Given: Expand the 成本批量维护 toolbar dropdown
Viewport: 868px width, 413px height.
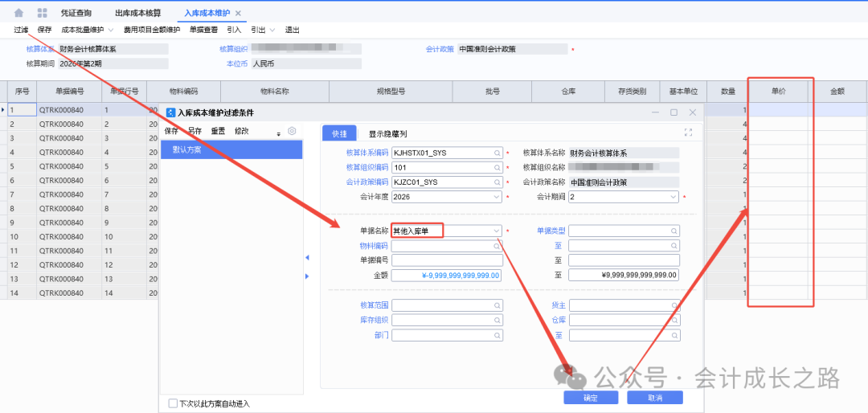Looking at the screenshot, I should (x=111, y=30).
